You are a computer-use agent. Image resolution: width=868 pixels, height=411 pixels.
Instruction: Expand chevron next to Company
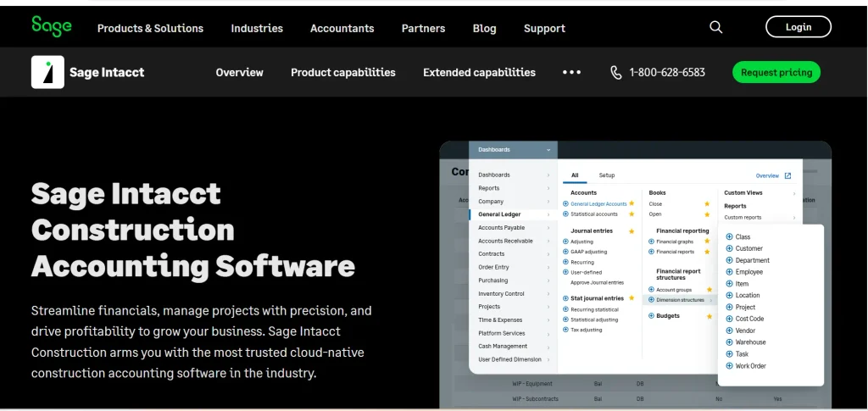(x=548, y=202)
